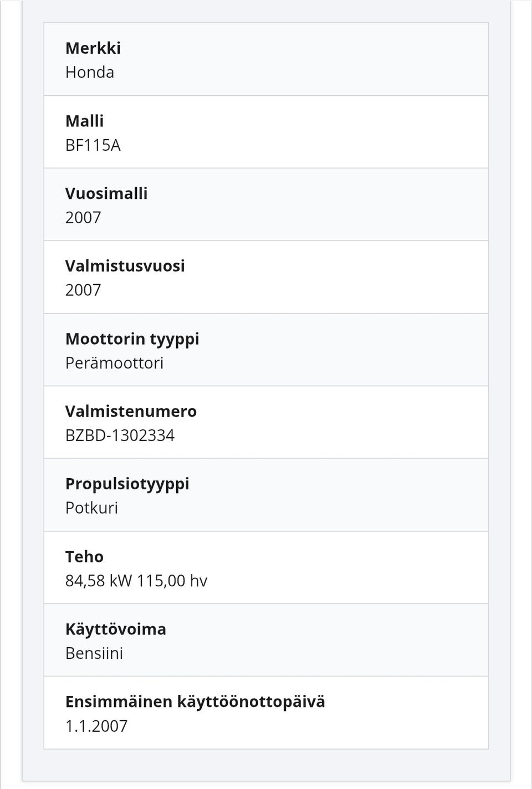The width and height of the screenshot is (532, 789).
Task: Click the Malli field label
Action: [84, 121]
